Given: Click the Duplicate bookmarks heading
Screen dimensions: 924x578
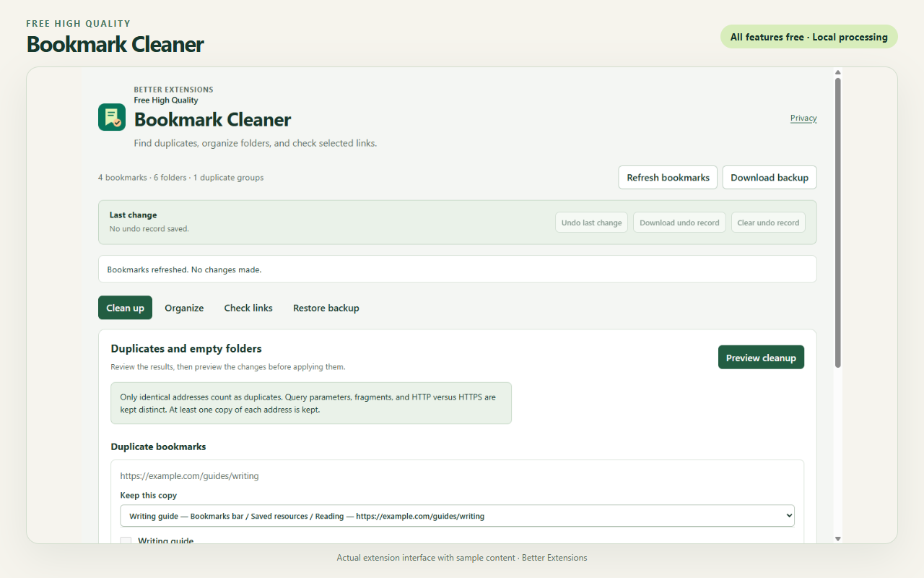Looking at the screenshot, I should click(x=159, y=447).
